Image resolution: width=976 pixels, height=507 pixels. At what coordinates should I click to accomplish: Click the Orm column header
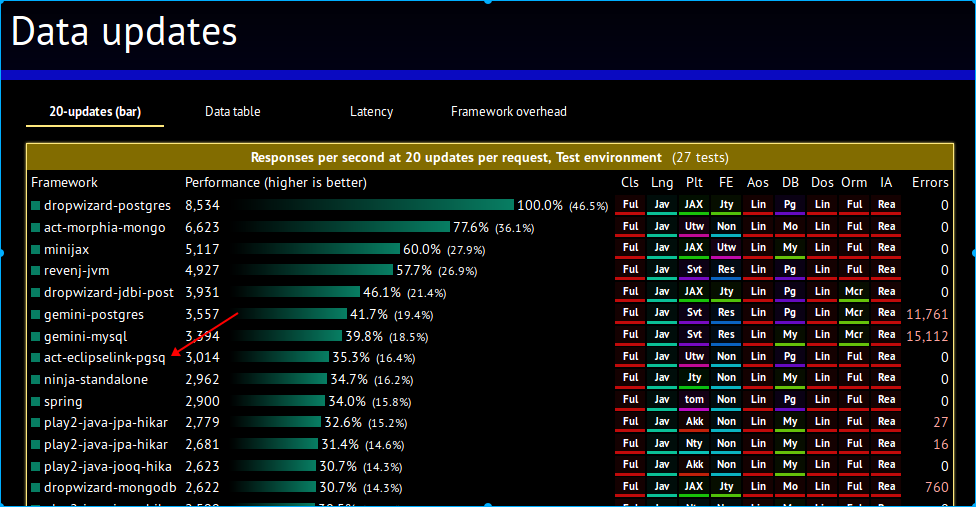click(854, 182)
